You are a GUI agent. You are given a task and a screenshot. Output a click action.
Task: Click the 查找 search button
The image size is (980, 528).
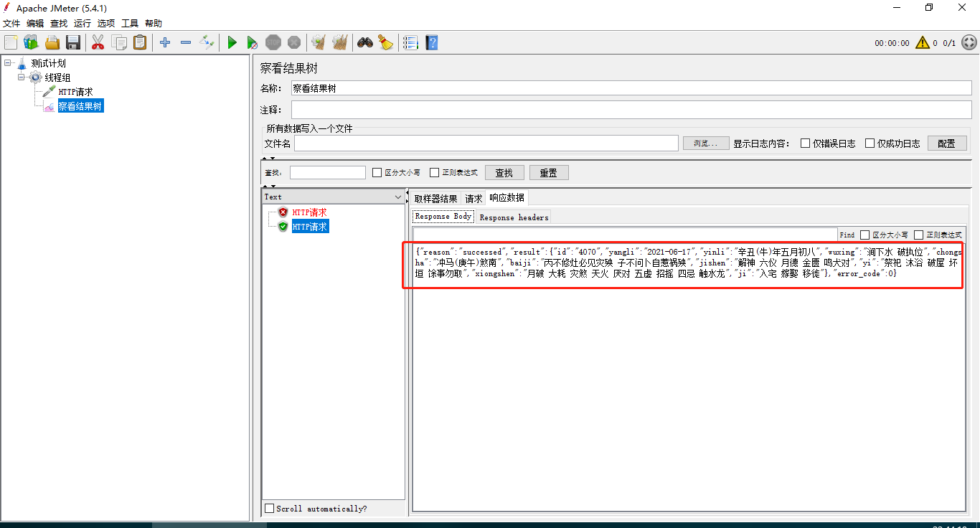click(x=504, y=172)
